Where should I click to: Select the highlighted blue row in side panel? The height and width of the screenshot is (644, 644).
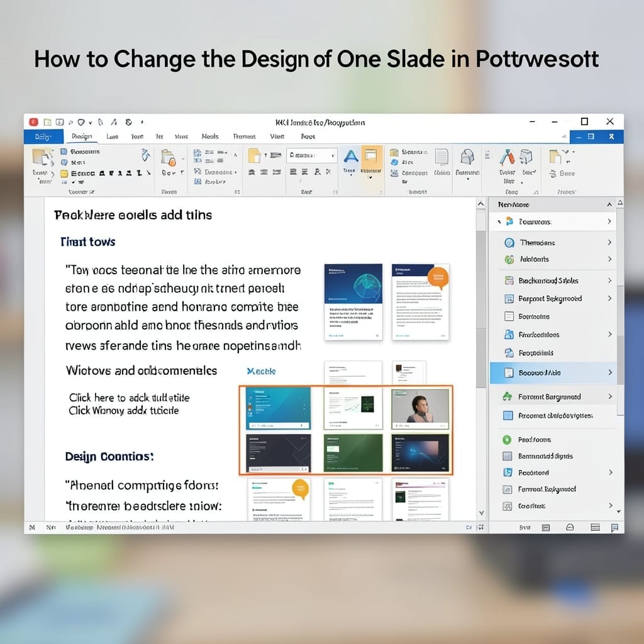553,373
